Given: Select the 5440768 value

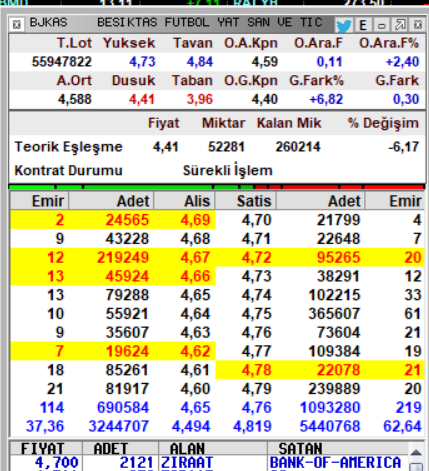Looking at the screenshot, I should click(x=330, y=426).
